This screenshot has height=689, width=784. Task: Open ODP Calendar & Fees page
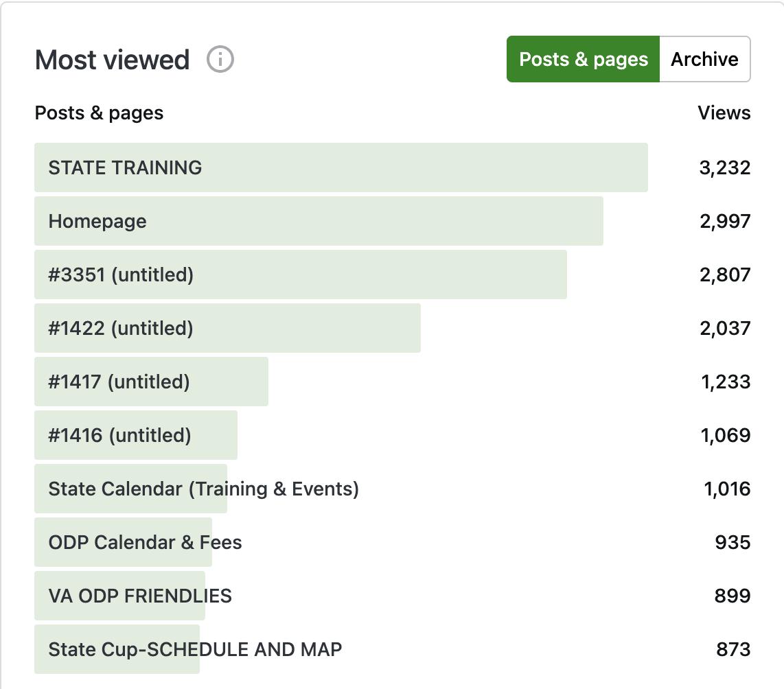(x=145, y=542)
